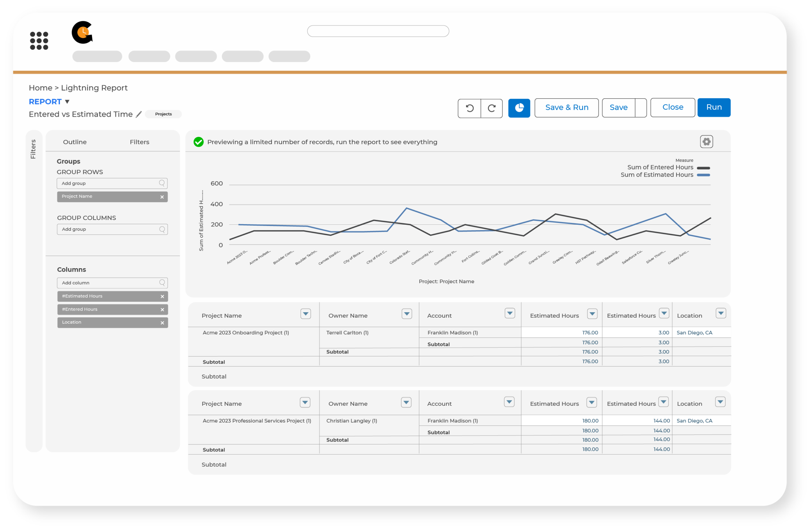Redo the last report change
The height and width of the screenshot is (531, 812).
[x=492, y=108]
